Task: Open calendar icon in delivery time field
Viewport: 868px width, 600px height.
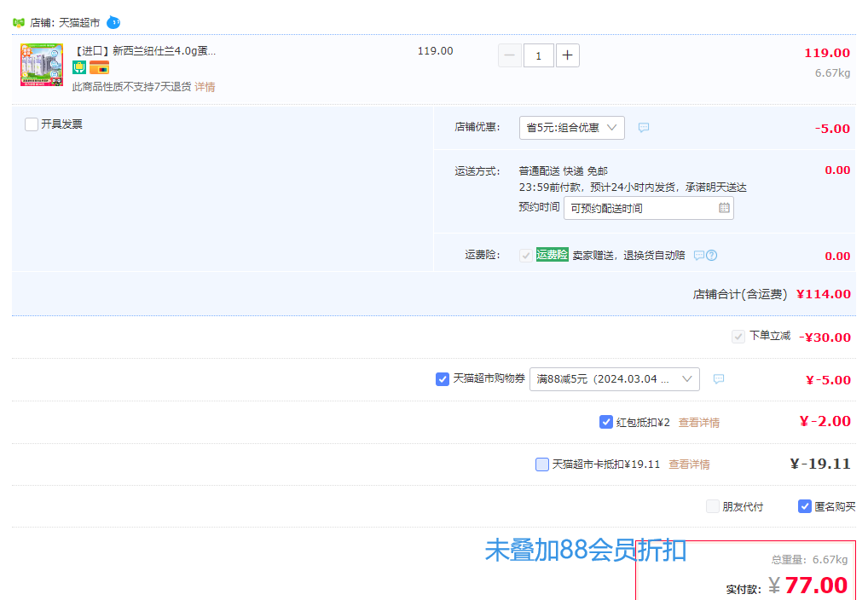Action: coord(724,208)
